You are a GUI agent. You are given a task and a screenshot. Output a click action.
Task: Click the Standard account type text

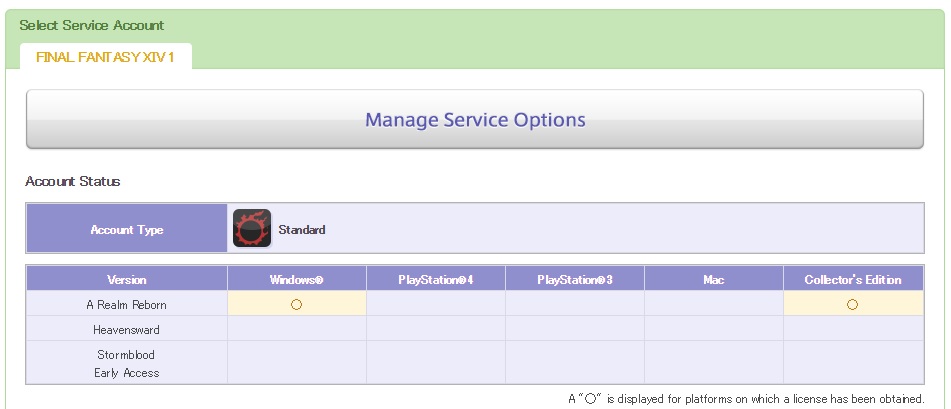[x=302, y=229]
